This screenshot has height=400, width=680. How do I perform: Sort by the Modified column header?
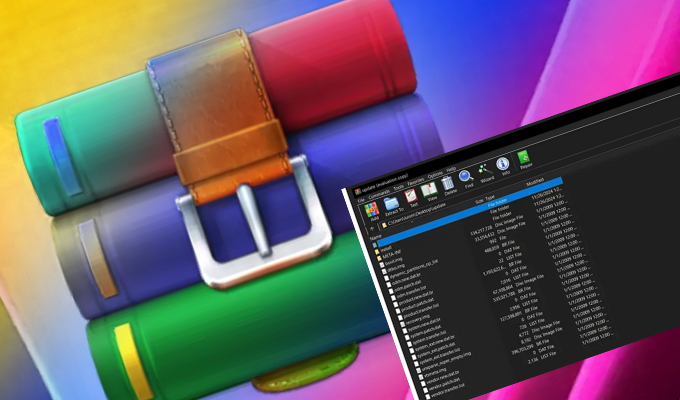[535, 182]
